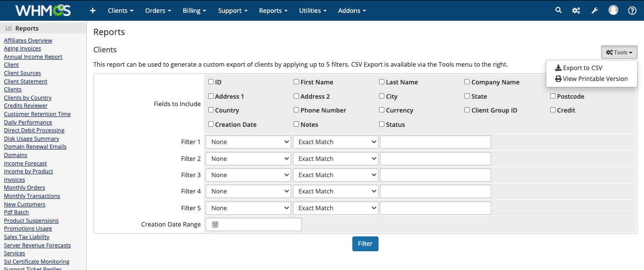Open the Filter 4 field dropdown
The image size is (644, 270).
tap(249, 191)
